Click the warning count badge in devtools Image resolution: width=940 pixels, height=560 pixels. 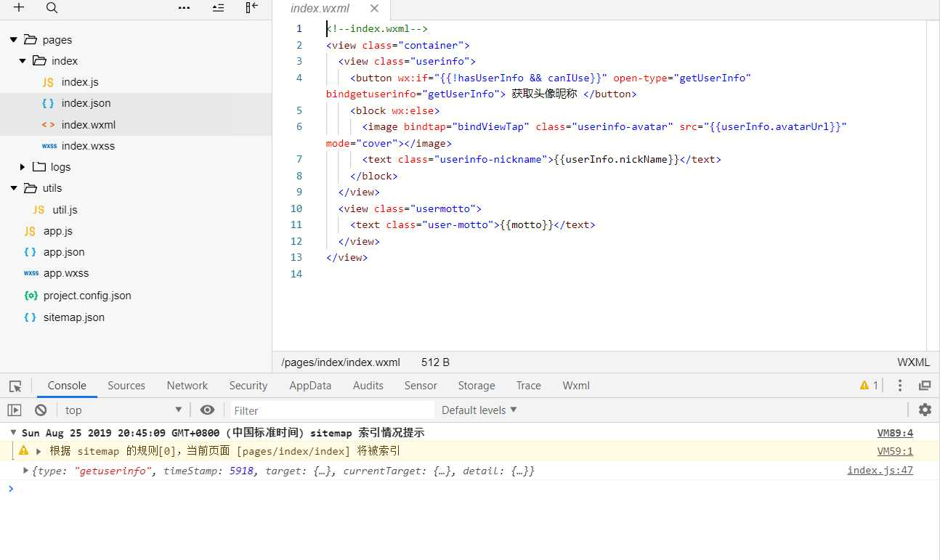869,386
